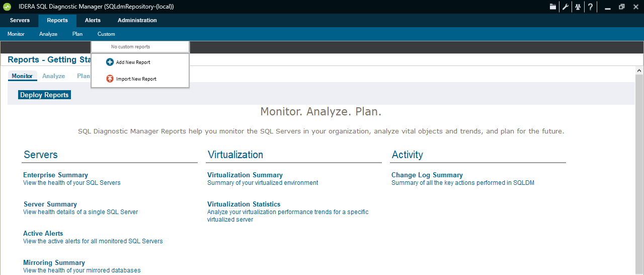
Task: Select the Analyze tab under Getting Started
Action: (53, 76)
